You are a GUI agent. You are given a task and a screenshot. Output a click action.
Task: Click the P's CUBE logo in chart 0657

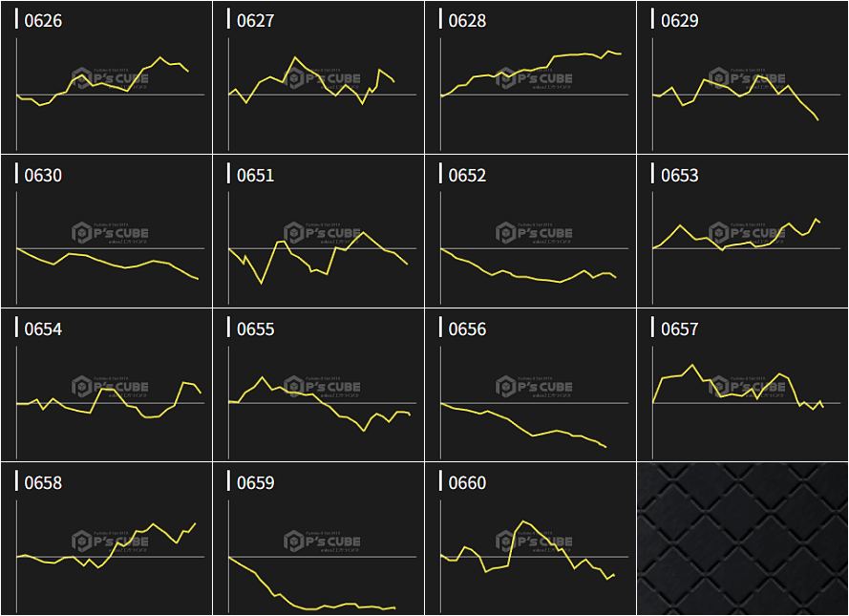[747, 387]
